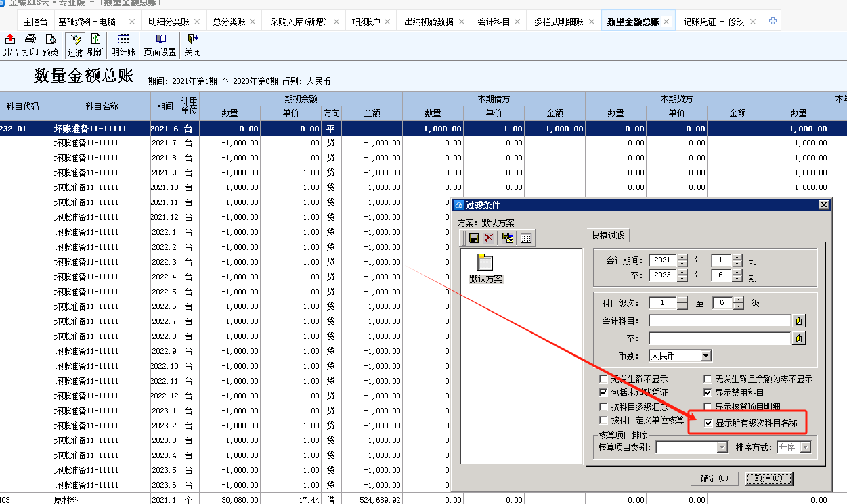This screenshot has width=847, height=504.
Task: Switch to the 会计科目 tab
Action: tap(494, 22)
